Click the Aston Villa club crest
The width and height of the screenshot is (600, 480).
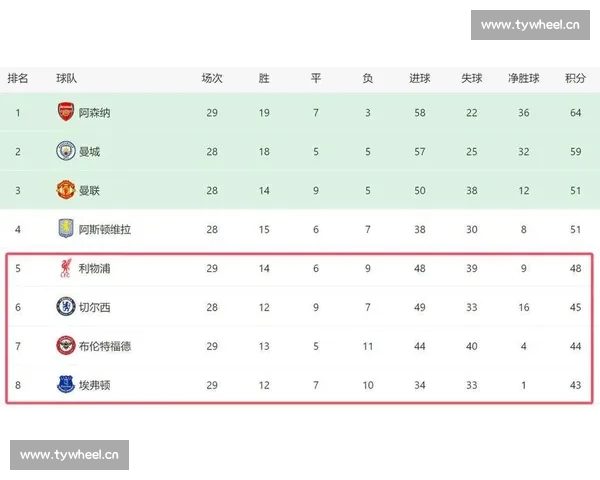[66, 229]
